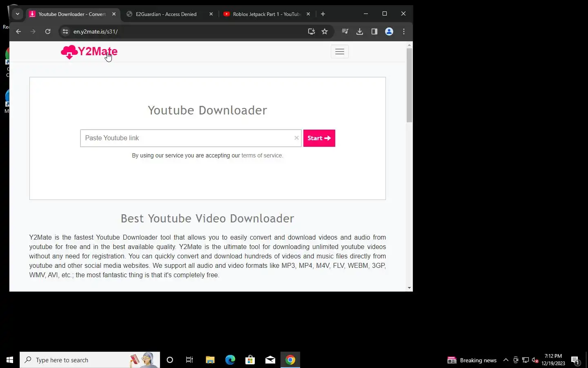Image resolution: width=588 pixels, height=368 pixels.
Task: Open the media control toolbar icon
Action: 345,31
